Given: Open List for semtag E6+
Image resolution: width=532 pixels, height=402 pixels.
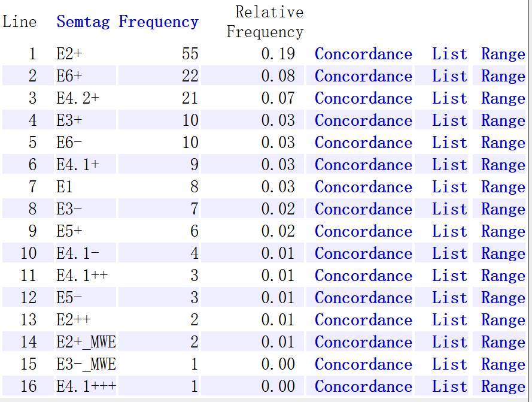Looking at the screenshot, I should tap(449, 76).
